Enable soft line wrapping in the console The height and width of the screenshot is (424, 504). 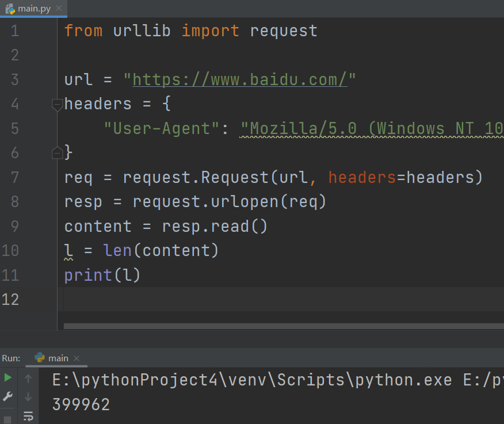(x=28, y=416)
